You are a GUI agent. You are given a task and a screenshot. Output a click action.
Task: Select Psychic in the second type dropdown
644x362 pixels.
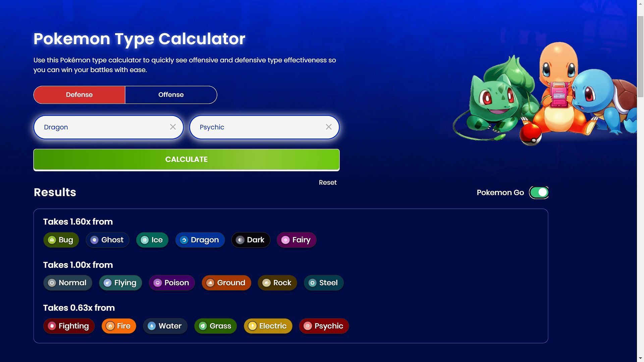pos(265,127)
